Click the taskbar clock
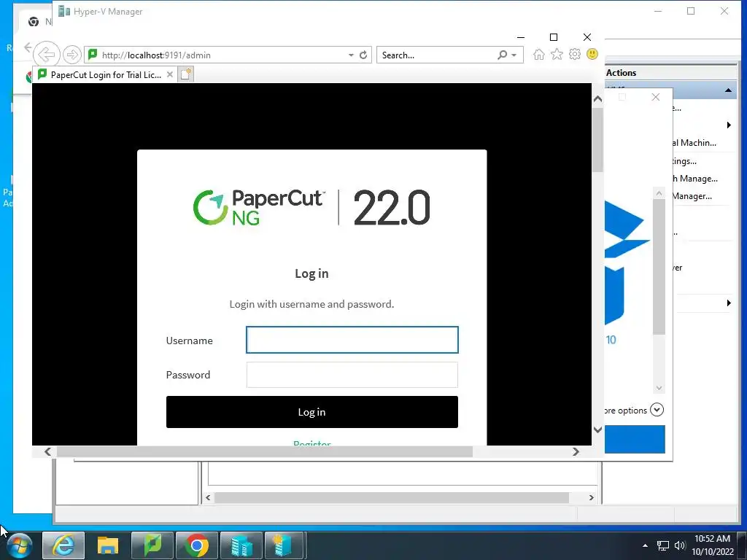The image size is (747, 560). pyautogui.click(x=713, y=545)
